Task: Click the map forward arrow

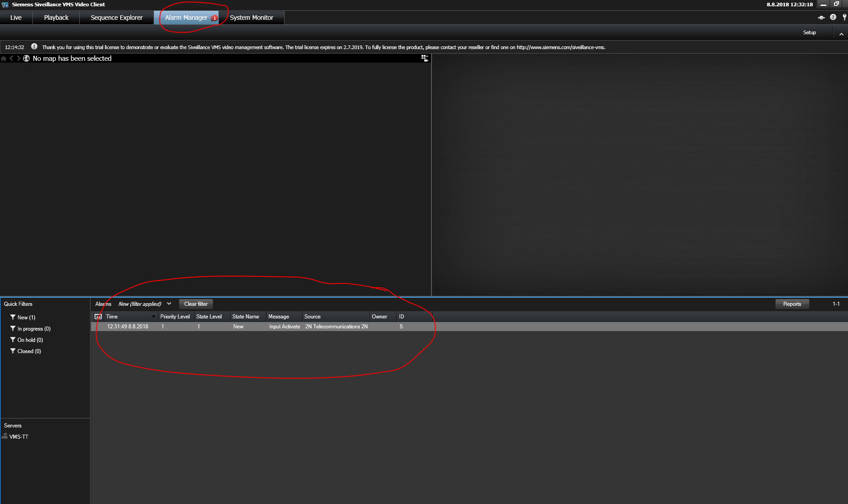Action: point(18,59)
